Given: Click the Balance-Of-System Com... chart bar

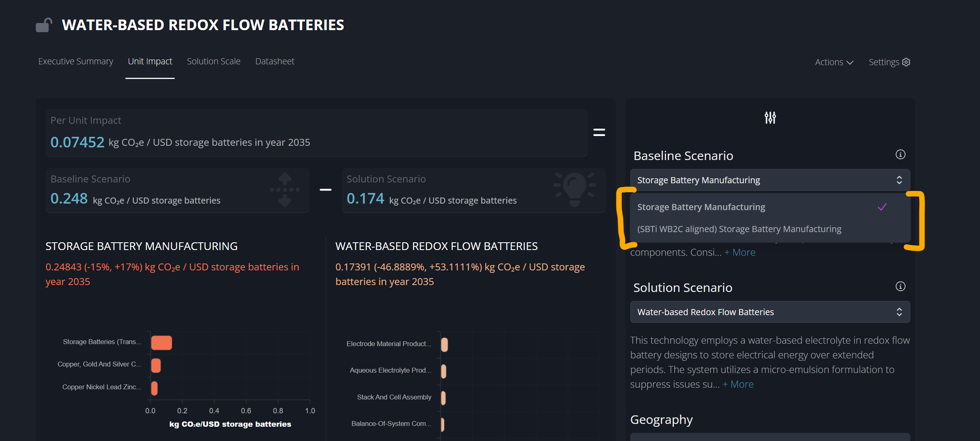Looking at the screenshot, I should [x=443, y=425].
